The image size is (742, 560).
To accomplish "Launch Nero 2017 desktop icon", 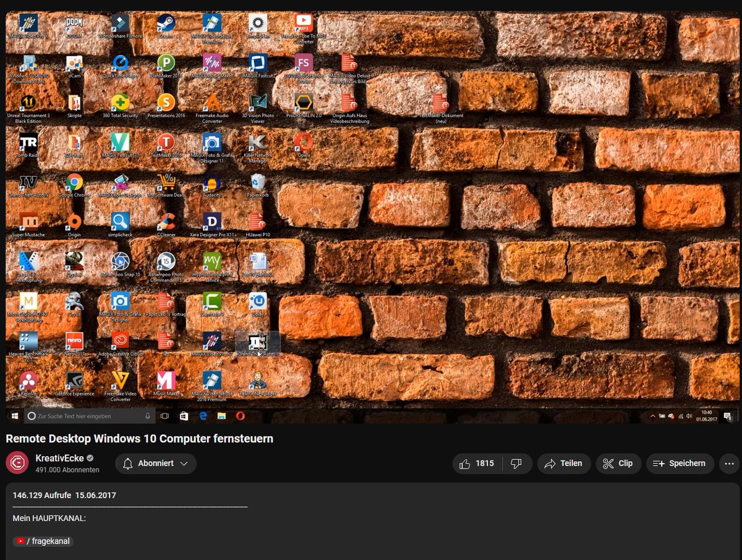I will [x=74, y=344].
